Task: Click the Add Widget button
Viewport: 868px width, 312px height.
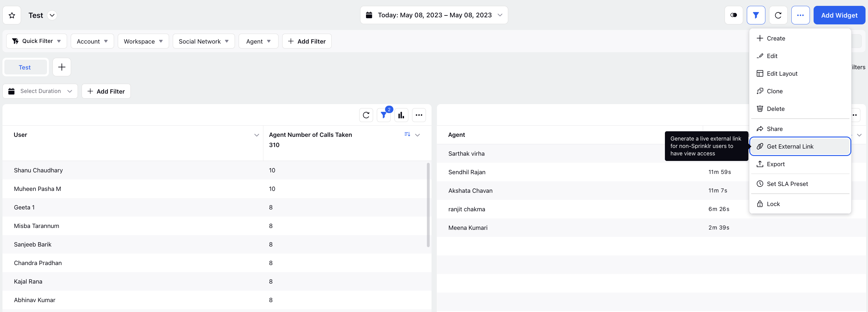Action: point(839,15)
